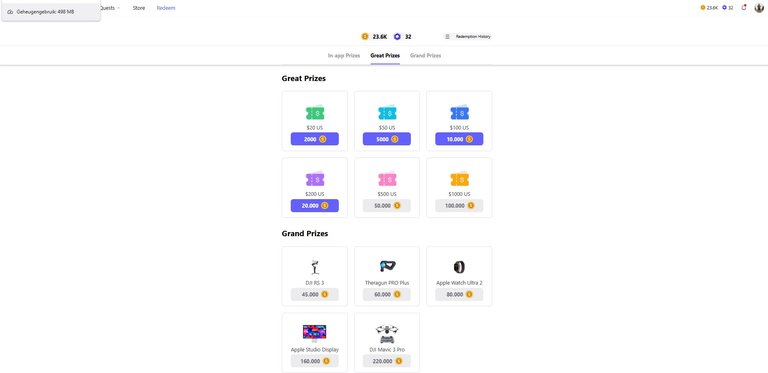Click the orange $1000 US voucher icon

point(459,179)
